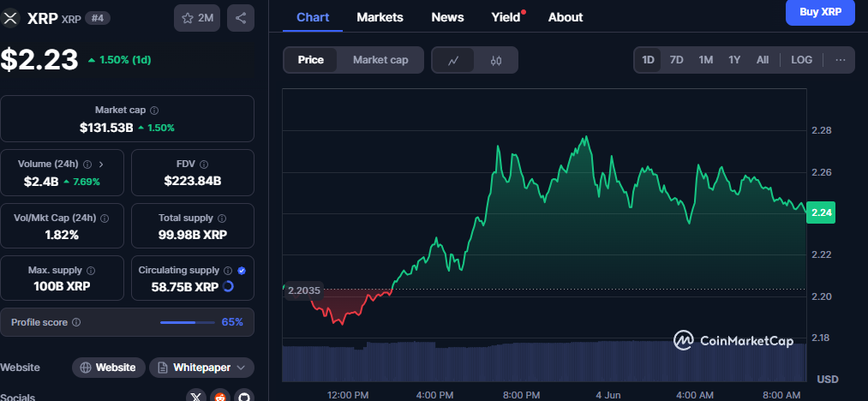868x401 pixels.
Task: Open the X (Twitter) social link
Action: [195, 397]
